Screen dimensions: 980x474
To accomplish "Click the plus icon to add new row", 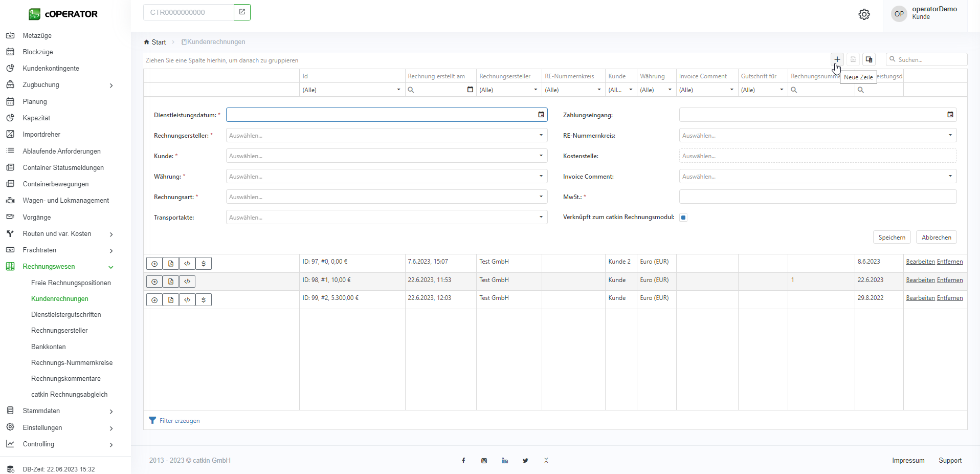I will (837, 59).
